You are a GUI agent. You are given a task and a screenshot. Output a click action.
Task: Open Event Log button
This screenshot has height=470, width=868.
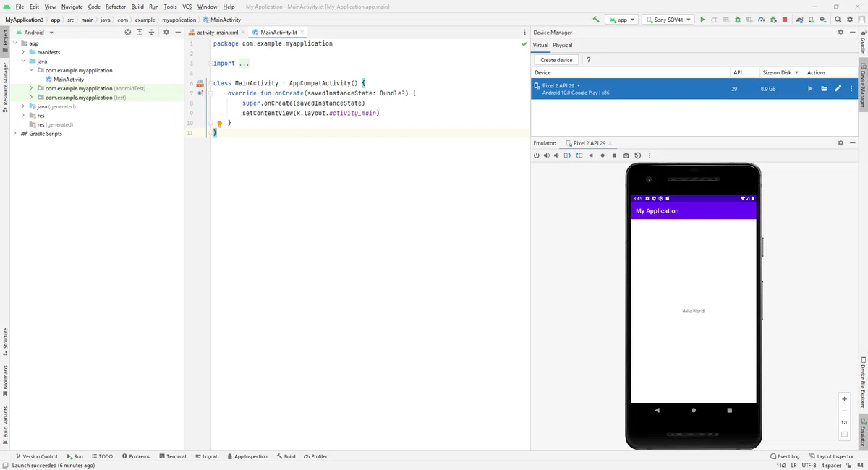785,456
